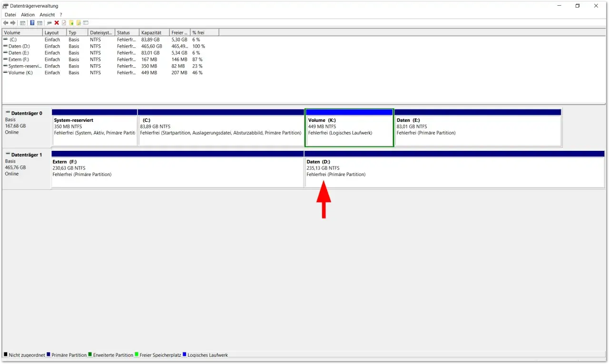Screen dimensions: 609x364
Task: Click the Forward arrow toolbar icon
Action: pos(13,23)
